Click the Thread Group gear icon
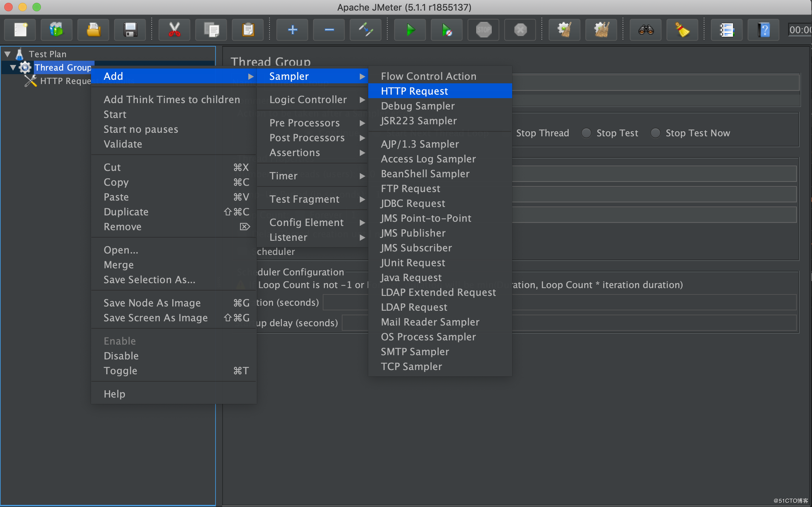This screenshot has width=812, height=507. pos(25,67)
